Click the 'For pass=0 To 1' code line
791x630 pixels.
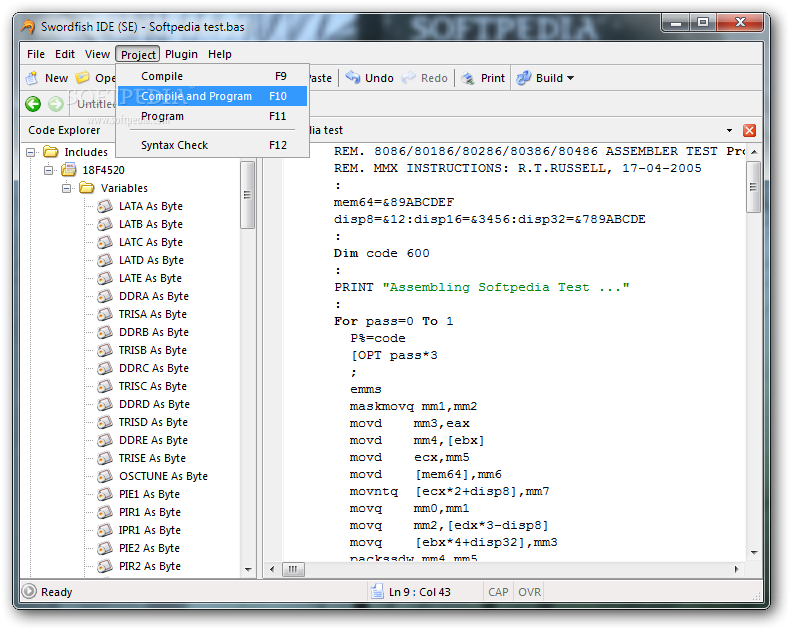(x=393, y=321)
